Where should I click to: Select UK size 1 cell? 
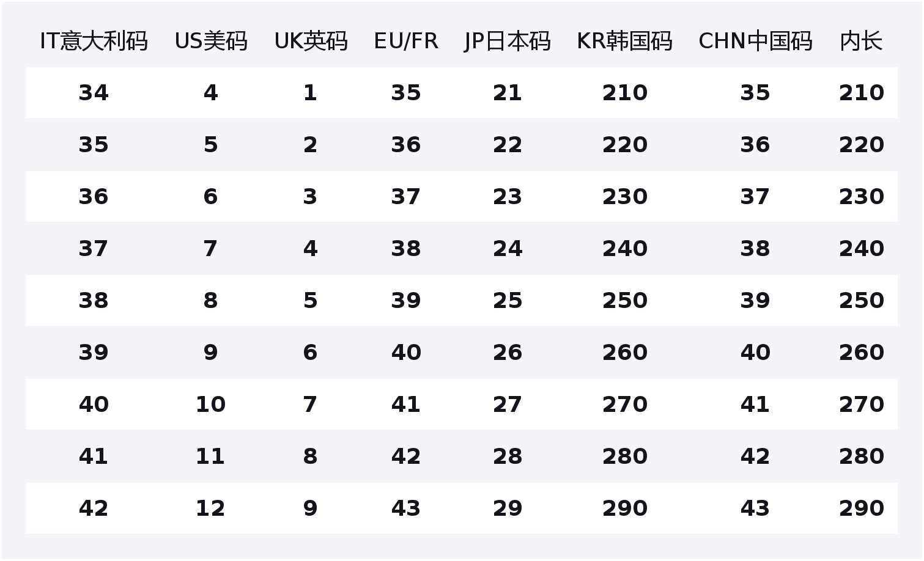(x=310, y=93)
